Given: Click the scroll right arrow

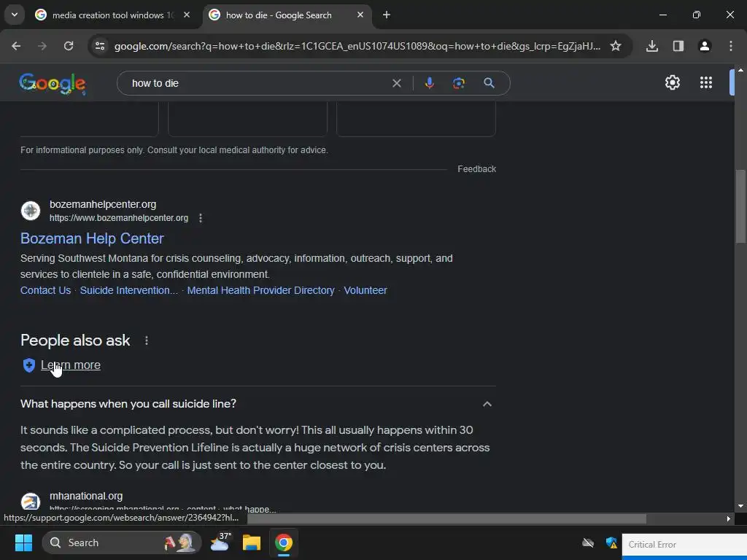Looking at the screenshot, I should coord(729,518).
